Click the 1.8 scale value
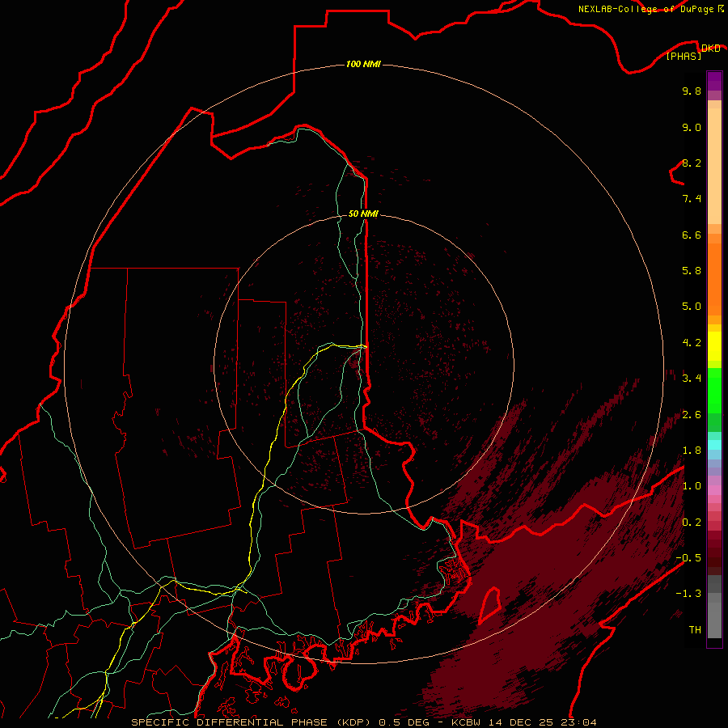 [692, 451]
